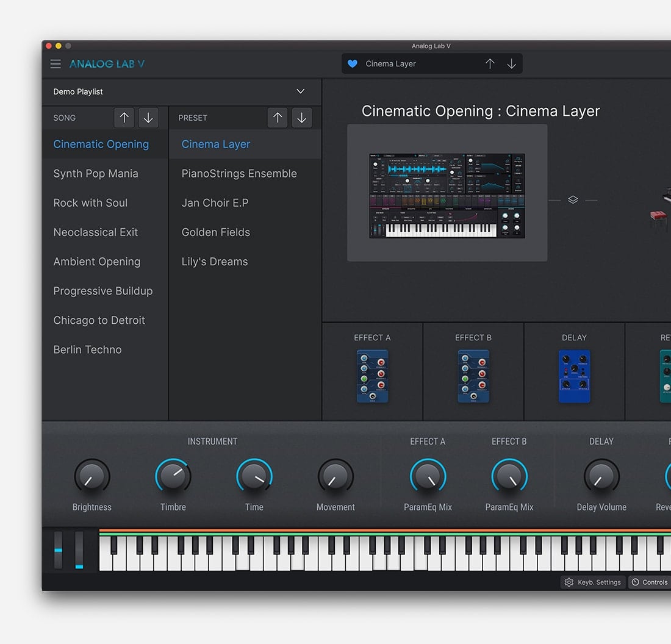Viewport: 671px width, 644px height.
Task: Click the pitch bend wheel strip
Action: pyautogui.click(x=58, y=550)
